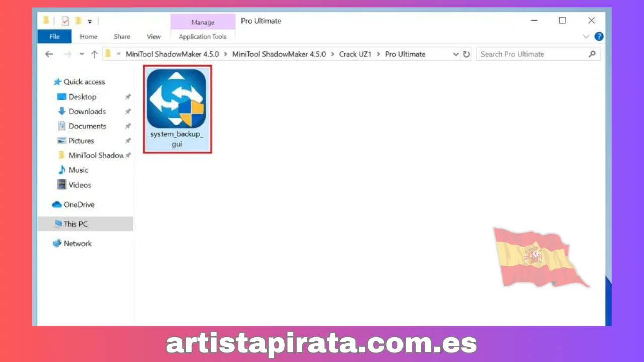Viewport: 644px width, 362px height.
Task: Open the File ribbon tab
Action: coord(55,36)
